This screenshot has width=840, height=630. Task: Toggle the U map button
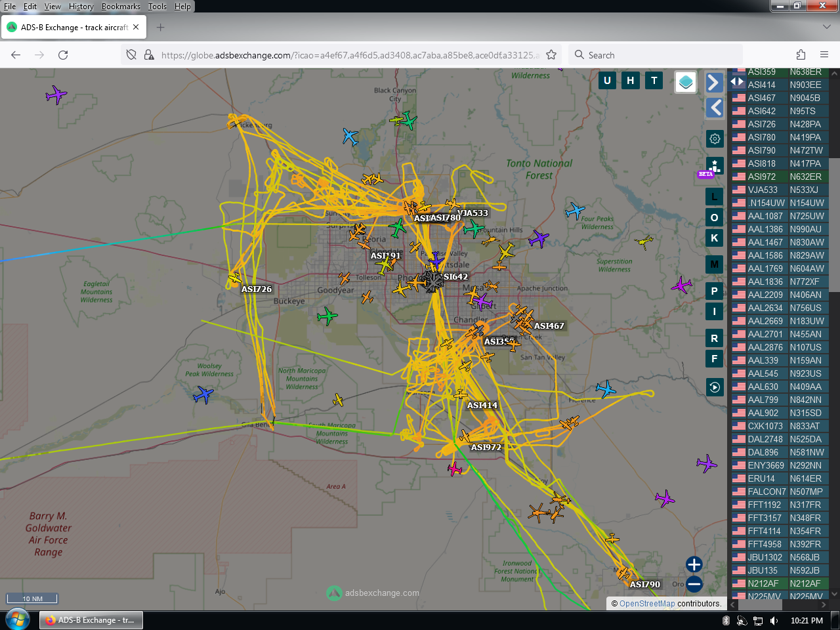(607, 81)
